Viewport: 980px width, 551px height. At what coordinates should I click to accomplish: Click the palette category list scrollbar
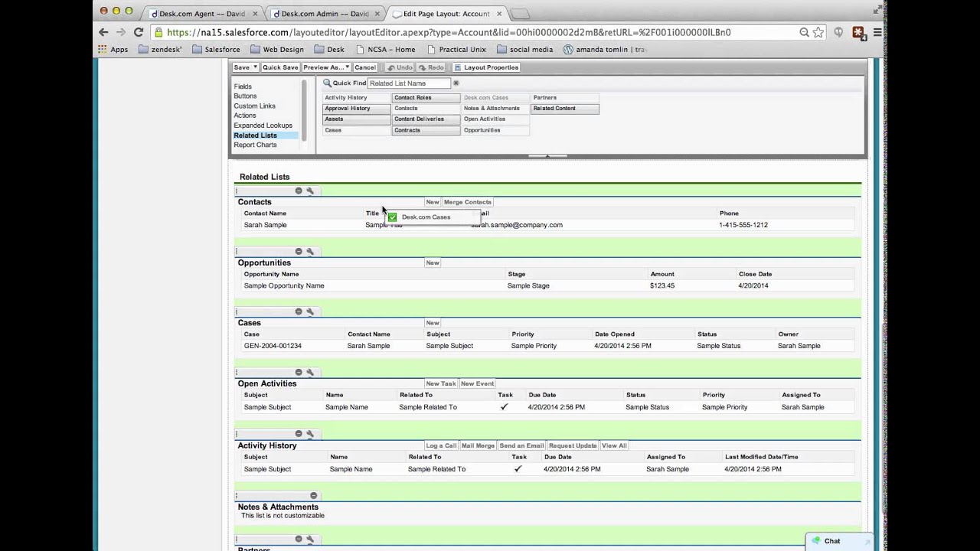[x=304, y=110]
